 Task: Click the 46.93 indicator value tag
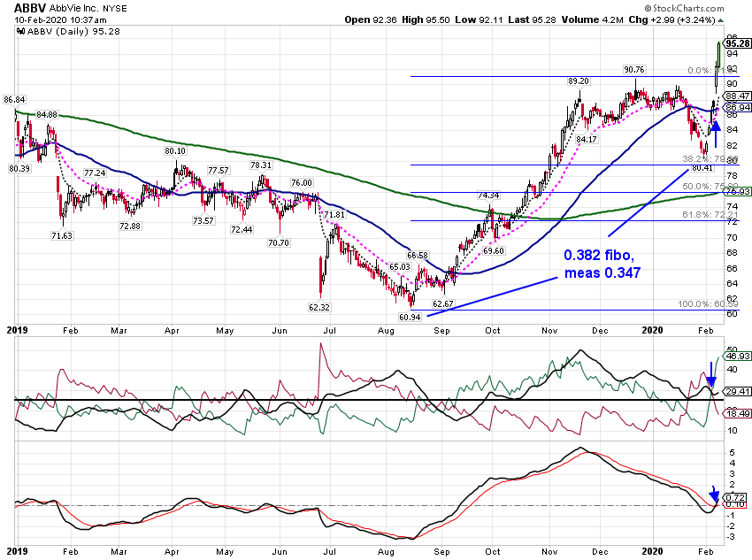(x=738, y=357)
